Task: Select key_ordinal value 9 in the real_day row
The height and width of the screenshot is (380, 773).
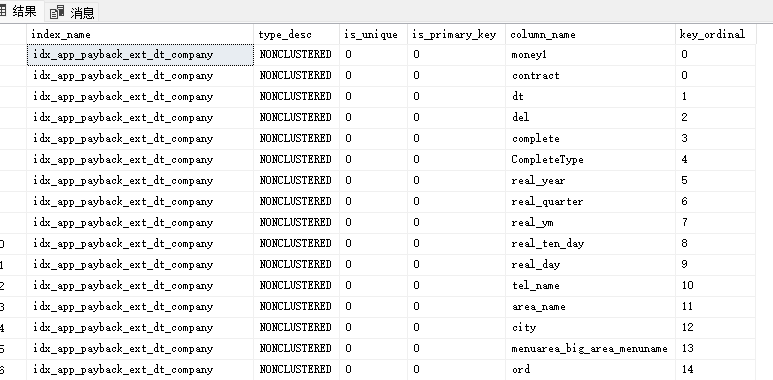Action: tap(715, 265)
